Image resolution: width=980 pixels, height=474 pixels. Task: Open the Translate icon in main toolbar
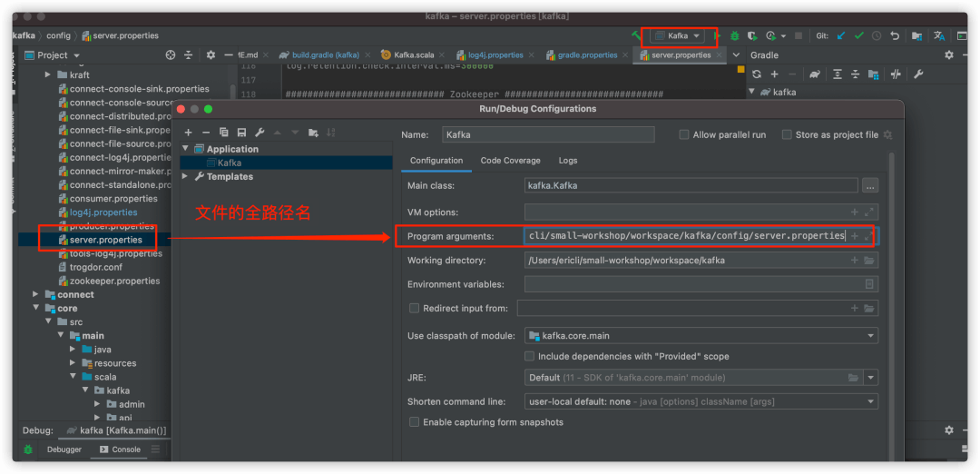pyautogui.click(x=939, y=36)
